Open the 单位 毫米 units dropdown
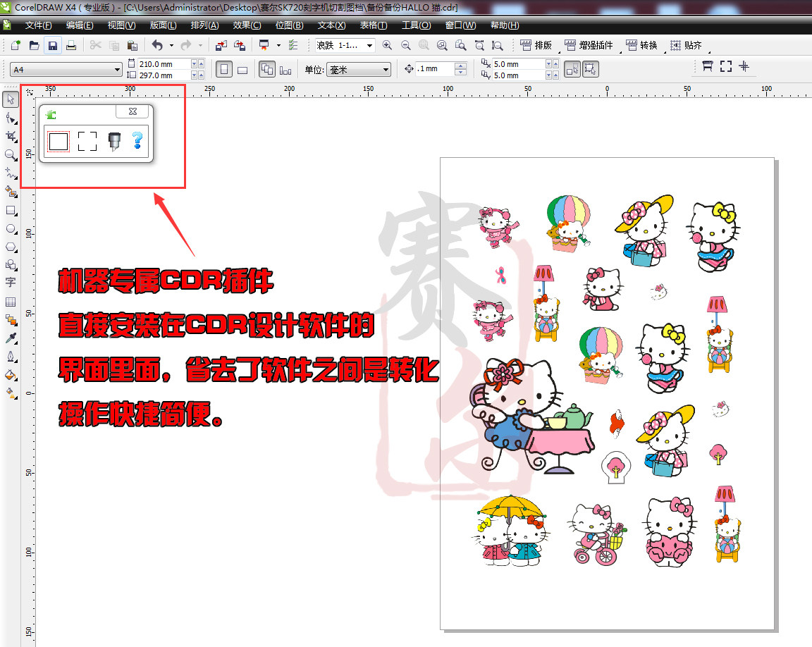812x647 pixels. pyautogui.click(x=358, y=69)
